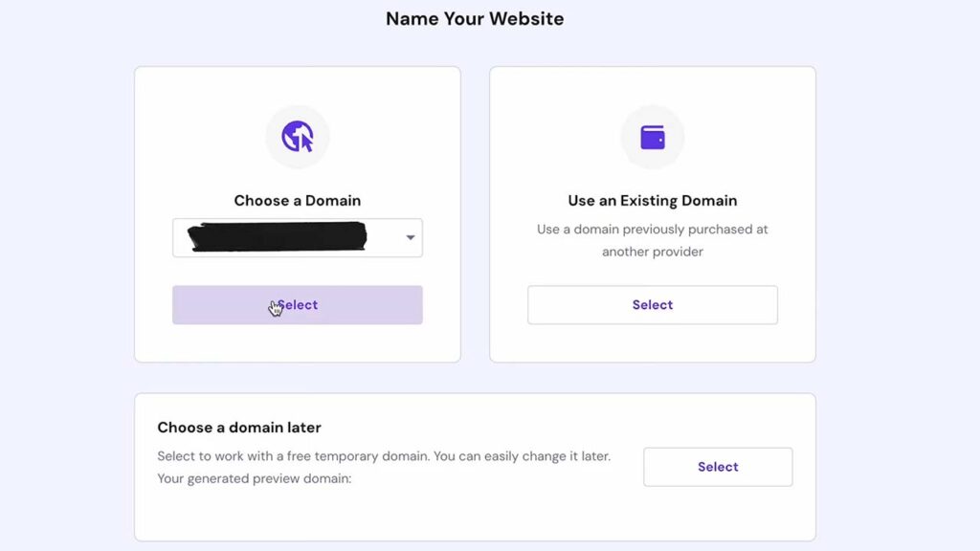Image resolution: width=980 pixels, height=551 pixels.
Task: Click the Choose a Domain card area
Action: pyautogui.click(x=298, y=214)
